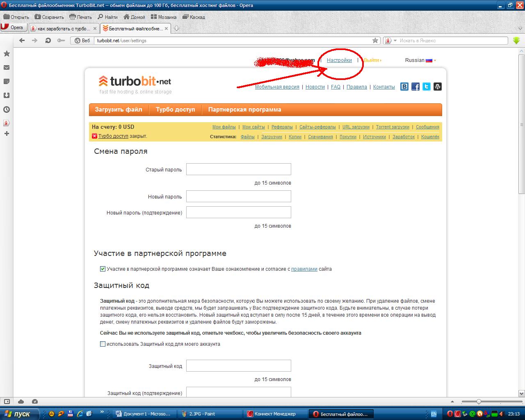The width and height of the screenshot is (525, 420).
Task: Open the Турбо доступ orange tab
Action: 175,110
